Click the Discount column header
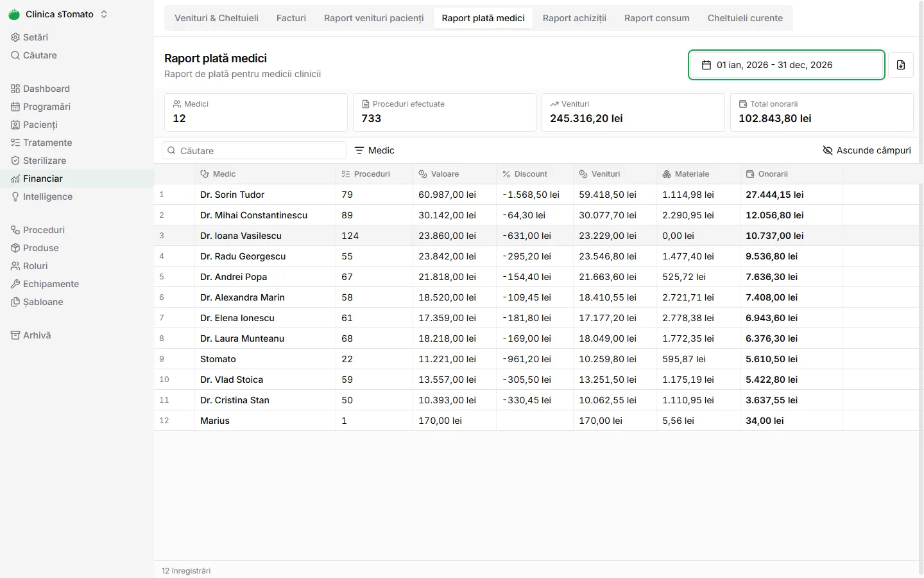The width and height of the screenshot is (924, 578). tap(535, 174)
